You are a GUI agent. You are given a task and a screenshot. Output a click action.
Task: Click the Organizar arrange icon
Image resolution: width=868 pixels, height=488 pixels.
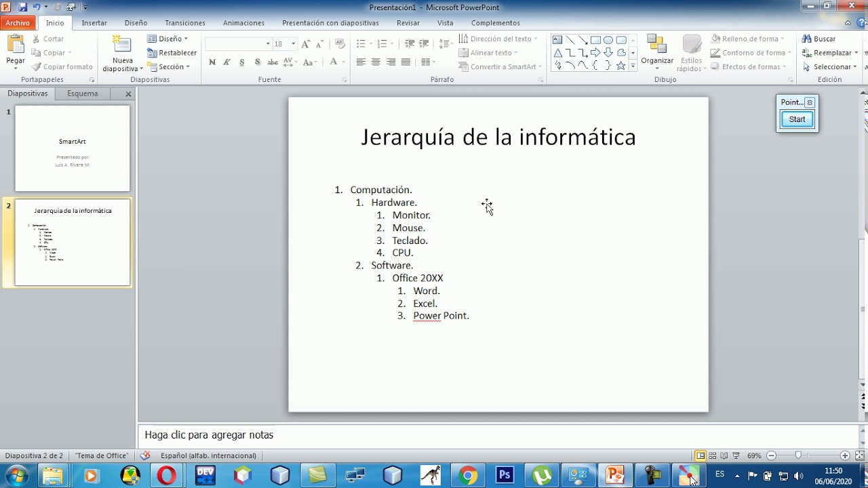coord(656,44)
